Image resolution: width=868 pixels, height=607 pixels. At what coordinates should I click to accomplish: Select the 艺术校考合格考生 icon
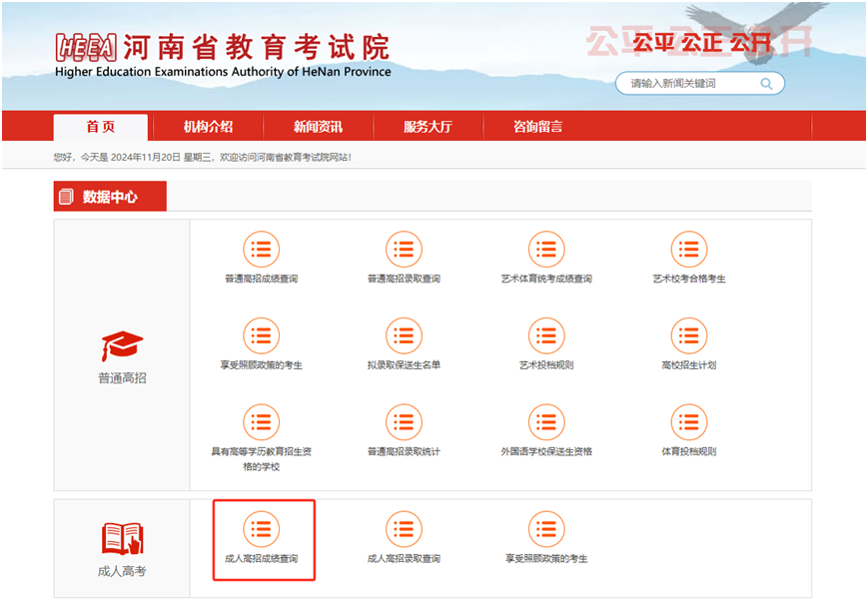[689, 250]
